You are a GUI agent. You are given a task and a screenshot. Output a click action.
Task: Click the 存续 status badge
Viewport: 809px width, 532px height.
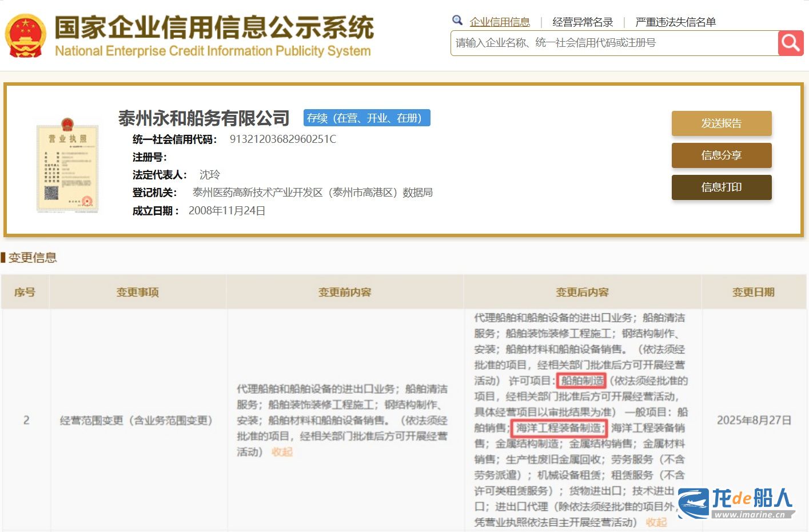[366, 118]
